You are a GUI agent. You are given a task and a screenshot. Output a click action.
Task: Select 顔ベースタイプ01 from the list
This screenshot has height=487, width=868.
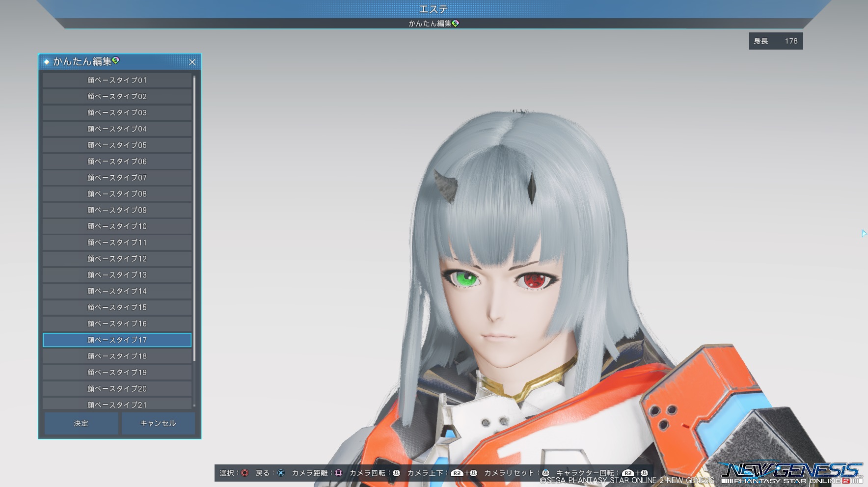[x=117, y=80]
